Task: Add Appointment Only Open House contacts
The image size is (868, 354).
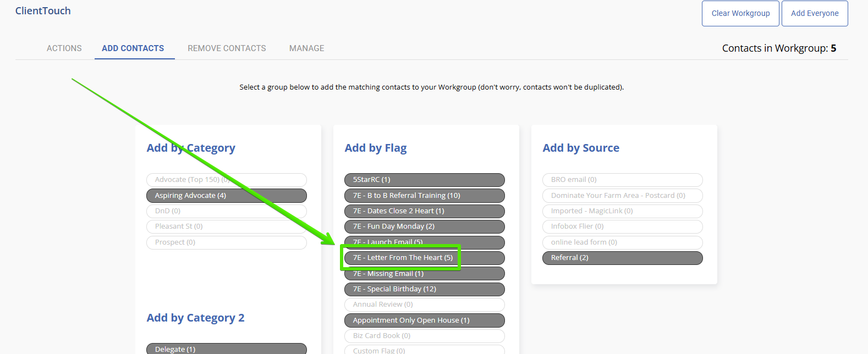Action: click(424, 320)
